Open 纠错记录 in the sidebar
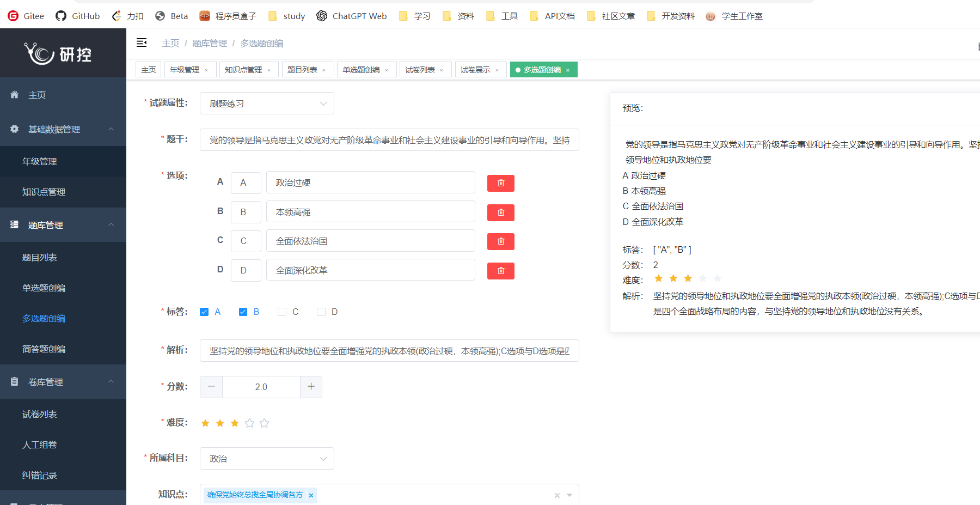This screenshot has width=980, height=505. 63,475
